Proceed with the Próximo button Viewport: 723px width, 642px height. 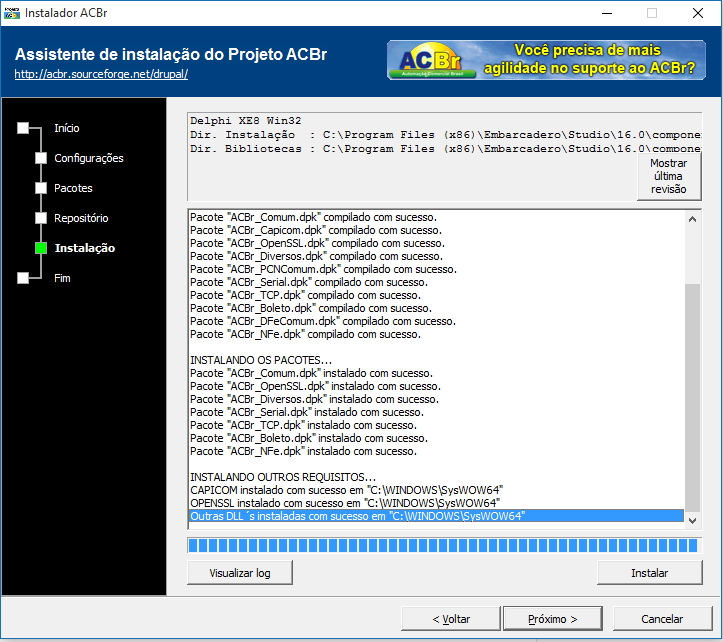coord(553,619)
